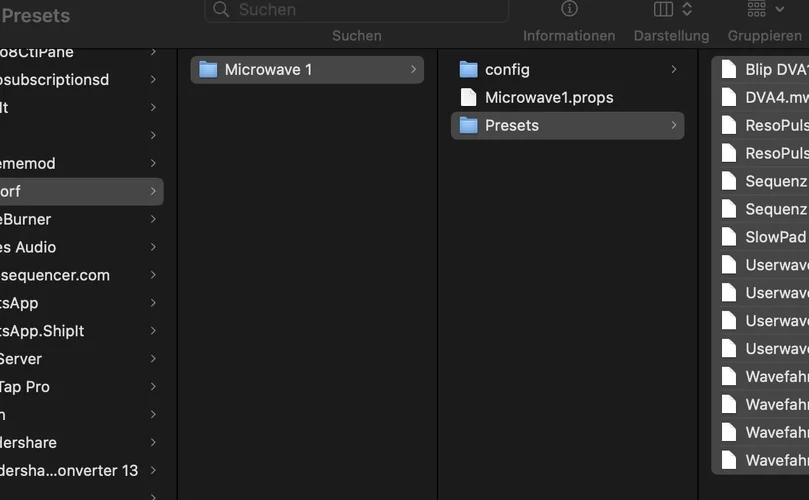Click the Darstellung toolbar label

(x=671, y=36)
